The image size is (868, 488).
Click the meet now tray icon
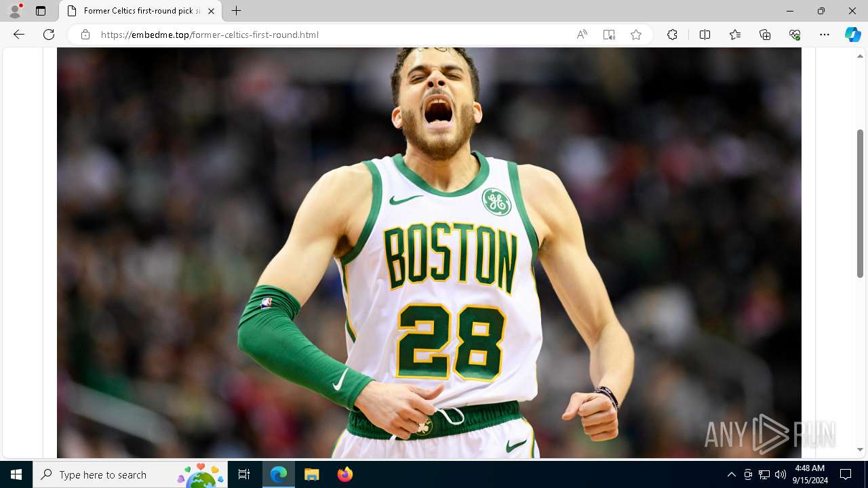tap(748, 474)
